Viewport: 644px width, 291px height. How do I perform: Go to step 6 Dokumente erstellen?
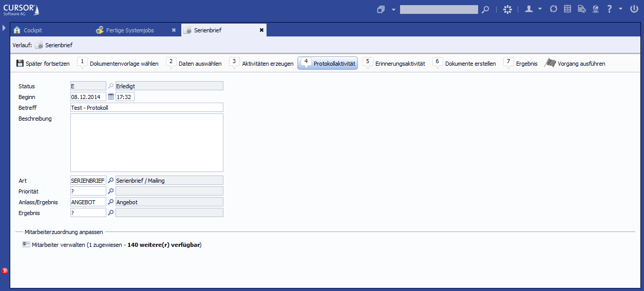[464, 64]
